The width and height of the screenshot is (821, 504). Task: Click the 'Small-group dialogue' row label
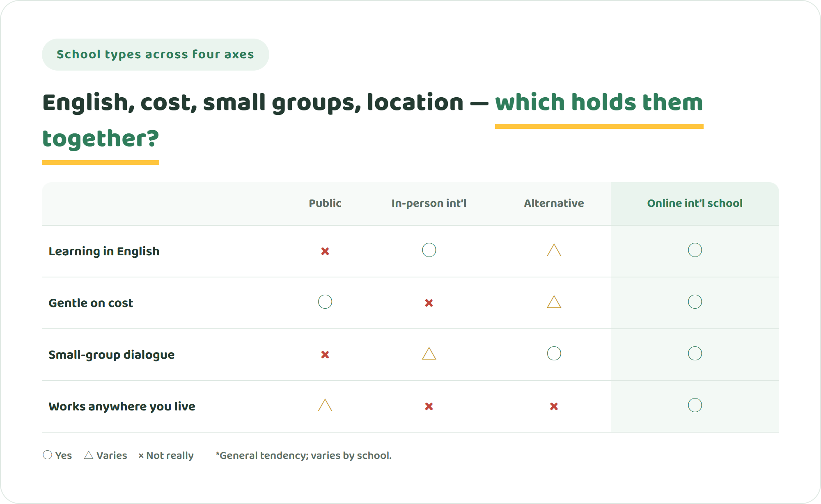pos(111,355)
